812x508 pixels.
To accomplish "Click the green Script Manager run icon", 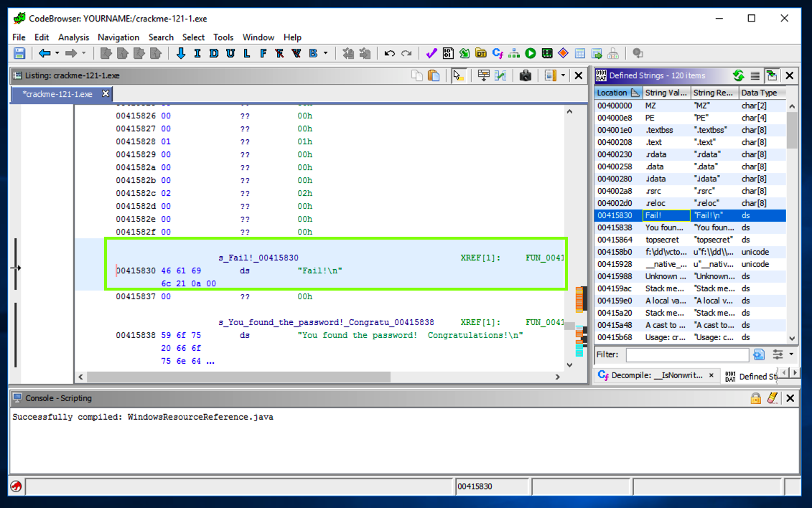I will point(531,54).
